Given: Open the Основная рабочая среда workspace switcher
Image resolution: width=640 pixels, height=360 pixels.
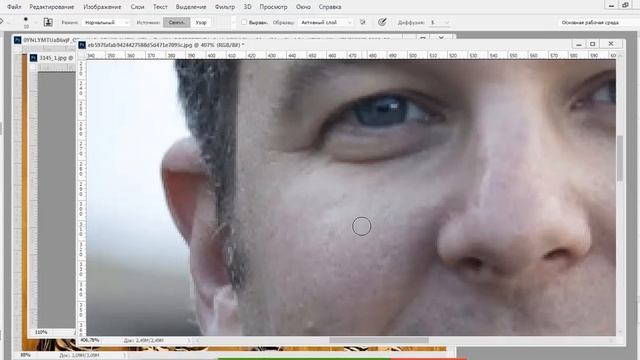Looking at the screenshot, I should pyautogui.click(x=591, y=22).
